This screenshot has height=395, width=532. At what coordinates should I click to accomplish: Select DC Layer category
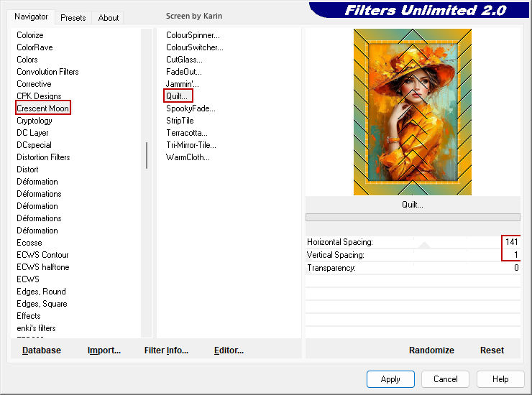click(x=32, y=133)
